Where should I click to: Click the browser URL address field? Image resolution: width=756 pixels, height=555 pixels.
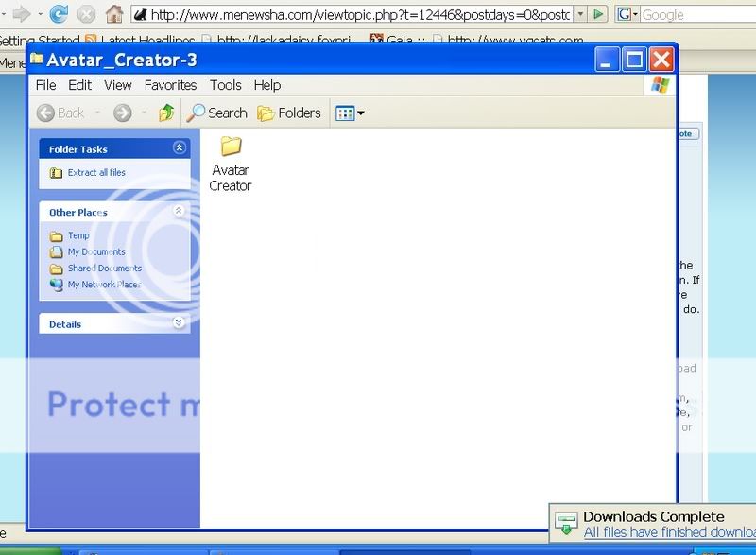pos(359,14)
